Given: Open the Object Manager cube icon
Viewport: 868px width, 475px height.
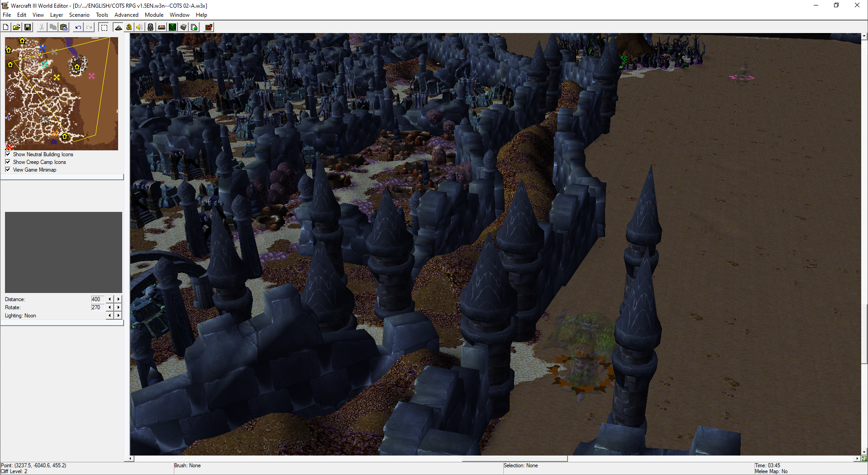Looking at the screenshot, I should tap(183, 27).
